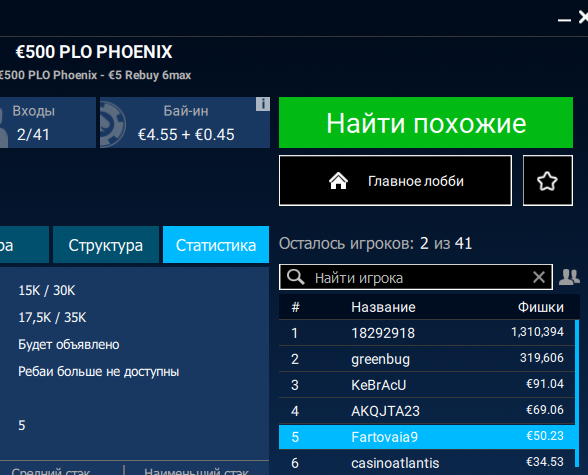Click the player list scrollbar

(577, 394)
